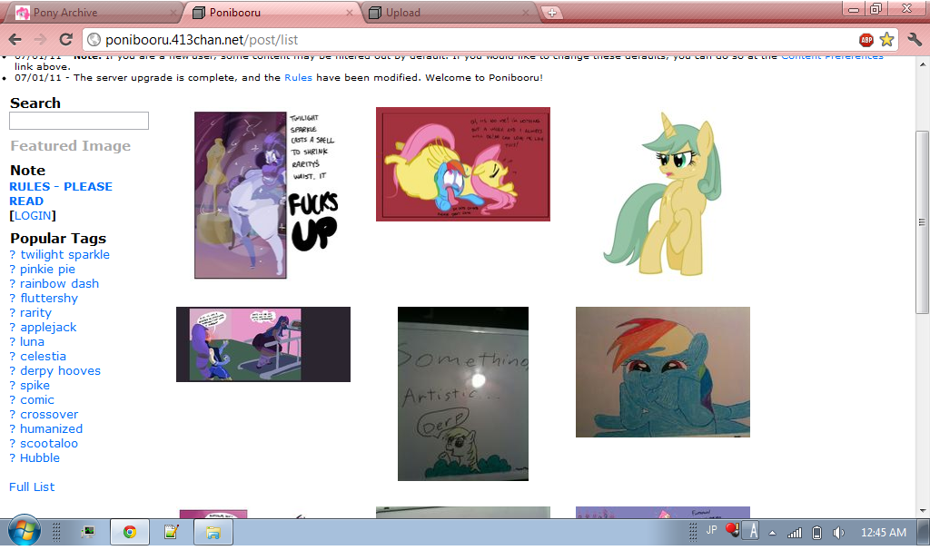The width and height of the screenshot is (930, 560).
Task: Close the Upload tab
Action: pos(526,13)
